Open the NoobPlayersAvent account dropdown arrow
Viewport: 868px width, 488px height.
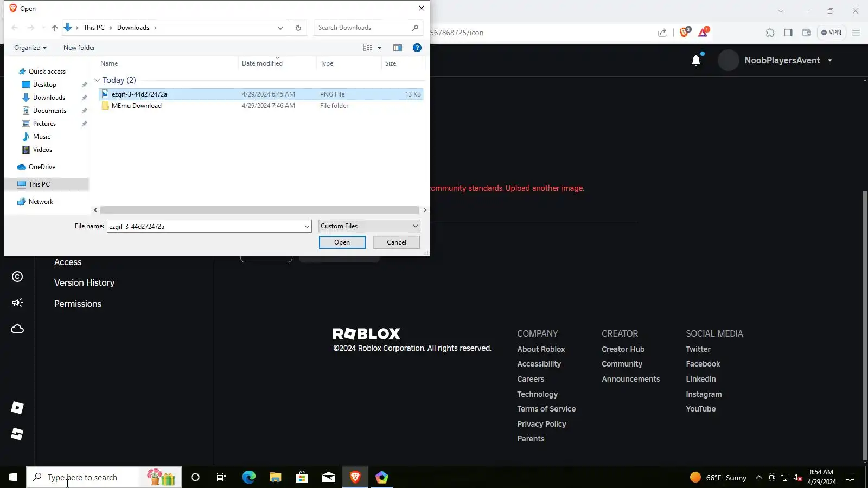coord(830,60)
